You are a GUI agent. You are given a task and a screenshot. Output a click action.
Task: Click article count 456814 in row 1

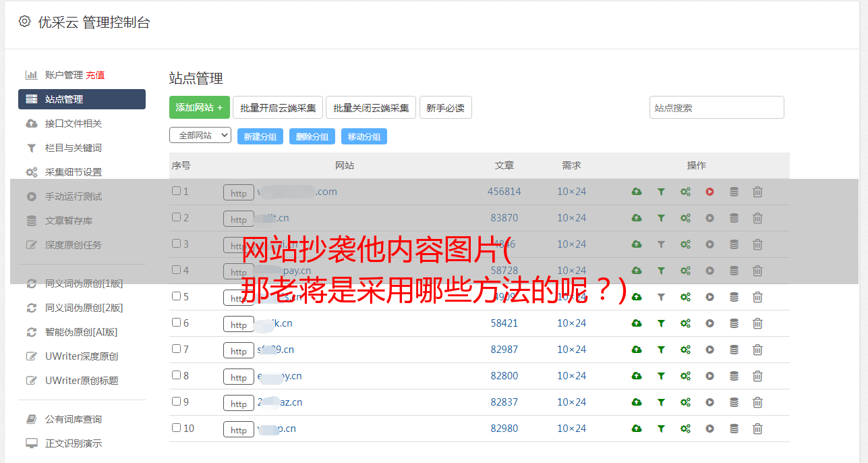[504, 192]
